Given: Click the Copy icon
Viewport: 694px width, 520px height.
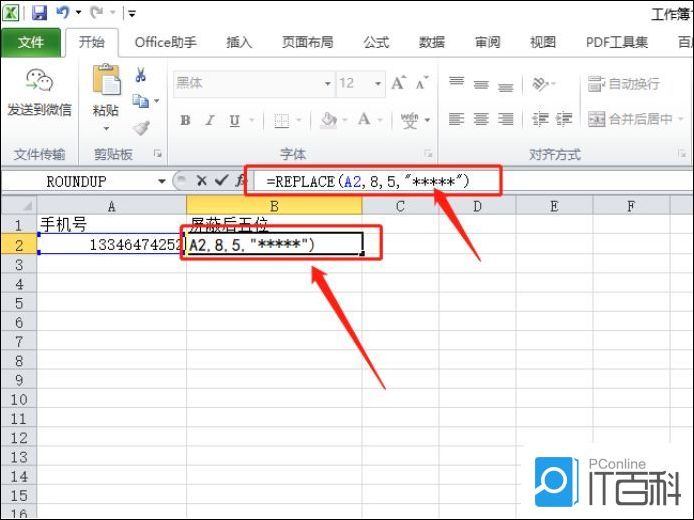Looking at the screenshot, I should click(140, 101).
